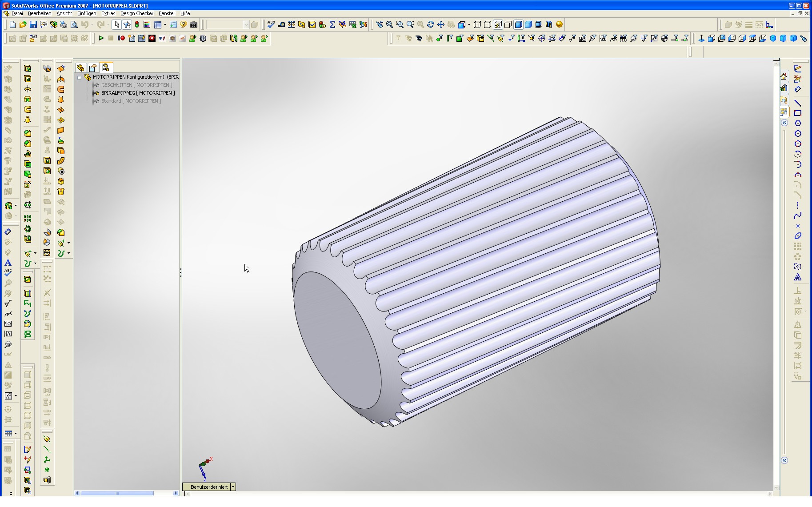Image resolution: width=812 pixels, height=507 pixels.
Task: Expand right panel double-chevron near top
Action: tap(785, 123)
